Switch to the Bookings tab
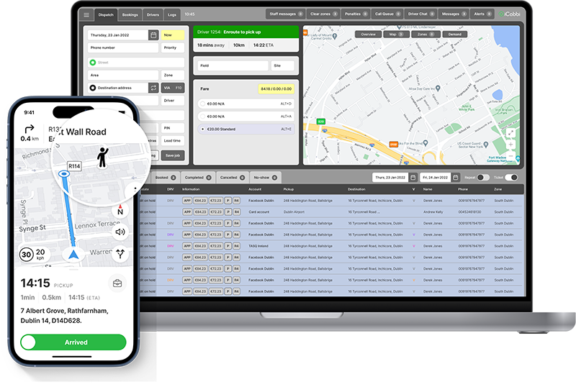 point(130,14)
